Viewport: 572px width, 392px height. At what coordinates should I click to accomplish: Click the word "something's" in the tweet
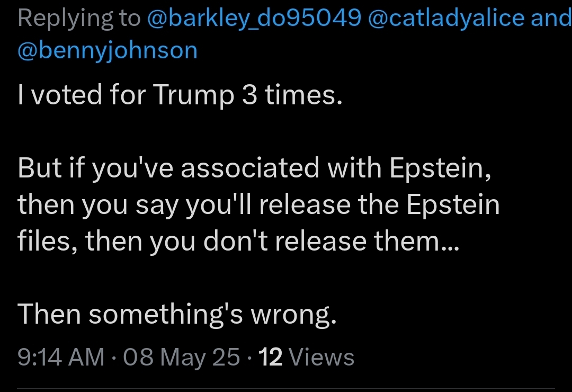coord(166,314)
